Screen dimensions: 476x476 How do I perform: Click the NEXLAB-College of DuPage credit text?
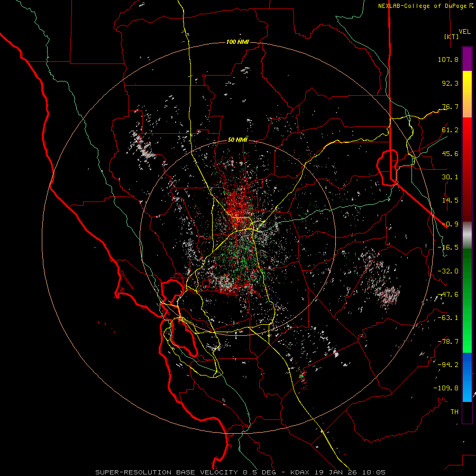422,6
